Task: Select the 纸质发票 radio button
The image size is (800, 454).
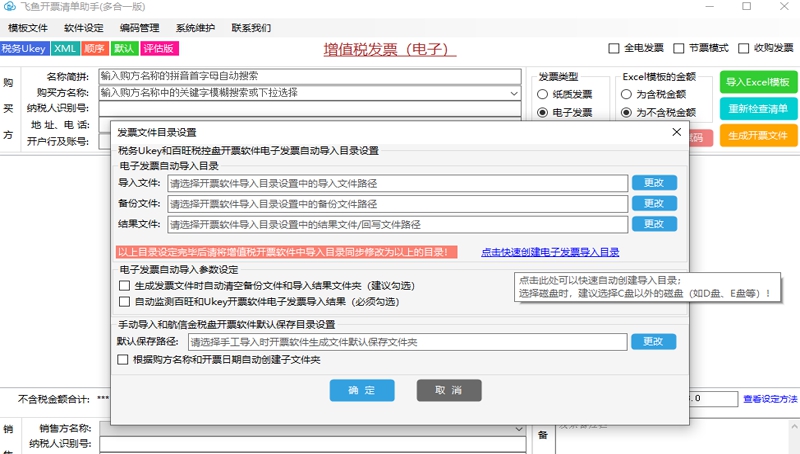Action: click(x=542, y=94)
